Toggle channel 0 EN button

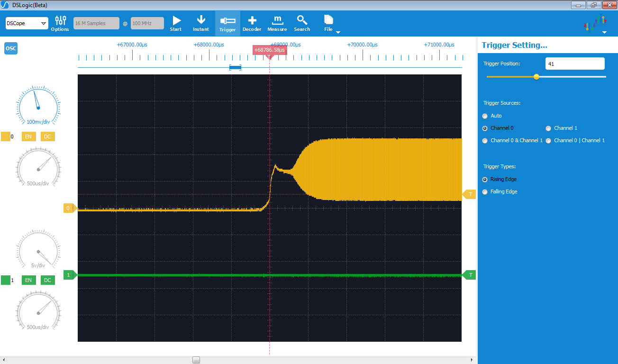(x=28, y=136)
